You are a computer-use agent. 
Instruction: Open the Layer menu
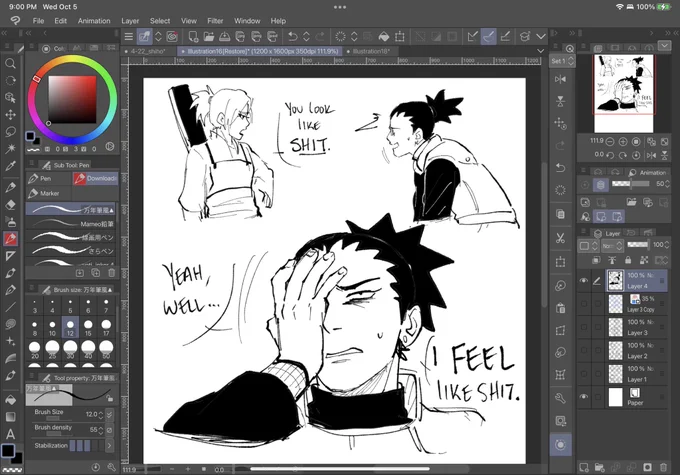[130, 21]
